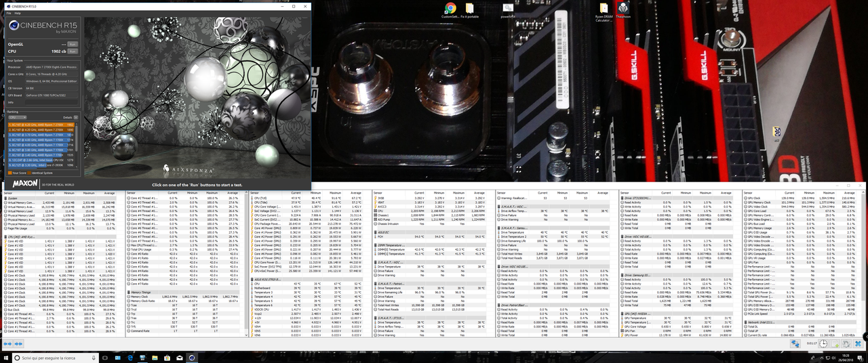This screenshot has width=868, height=363.
Task: Select ranking entry scoring 1890
Action: pyautogui.click(x=41, y=130)
